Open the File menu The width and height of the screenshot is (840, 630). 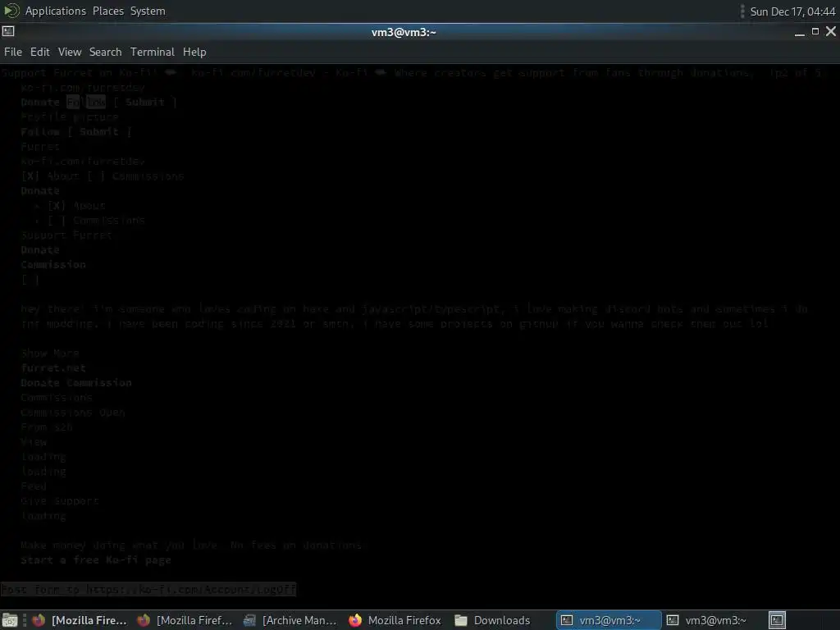[x=13, y=52]
